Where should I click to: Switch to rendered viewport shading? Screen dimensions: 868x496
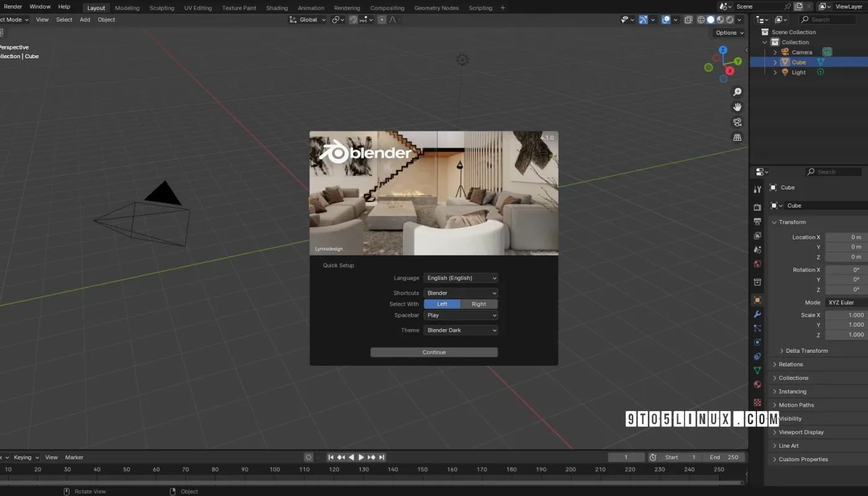coord(729,20)
